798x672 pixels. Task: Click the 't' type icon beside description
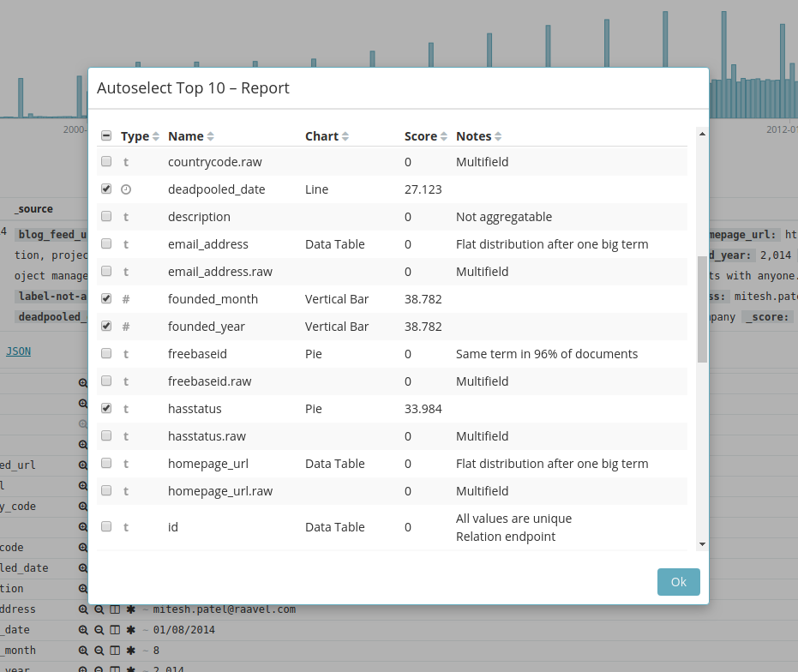(126, 216)
